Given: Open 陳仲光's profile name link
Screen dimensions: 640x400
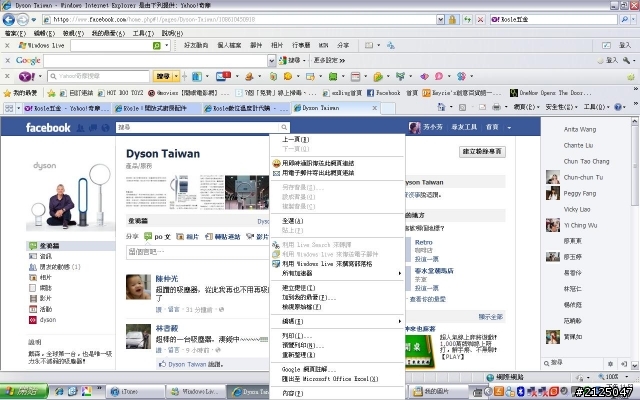Looking at the screenshot, I should coord(167,279).
